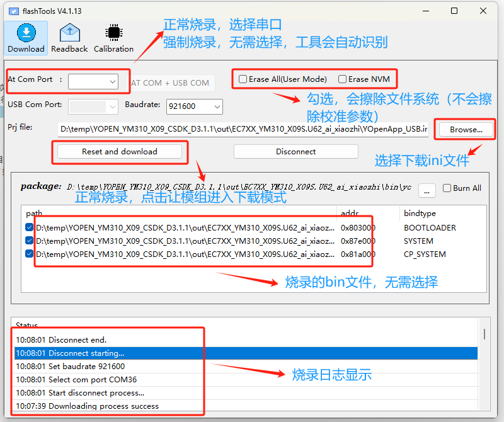Viewport: 504px width, 422px height.
Task: Uncheck the SYSTEM file row checkbox
Action: click(x=29, y=241)
